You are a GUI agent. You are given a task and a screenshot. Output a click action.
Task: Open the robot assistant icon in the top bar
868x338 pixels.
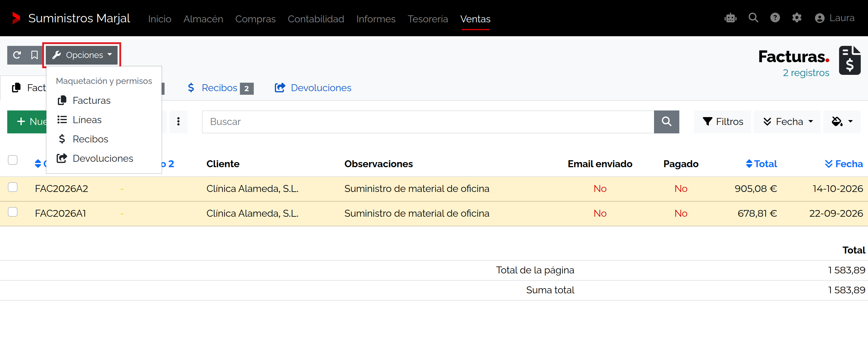tap(731, 18)
